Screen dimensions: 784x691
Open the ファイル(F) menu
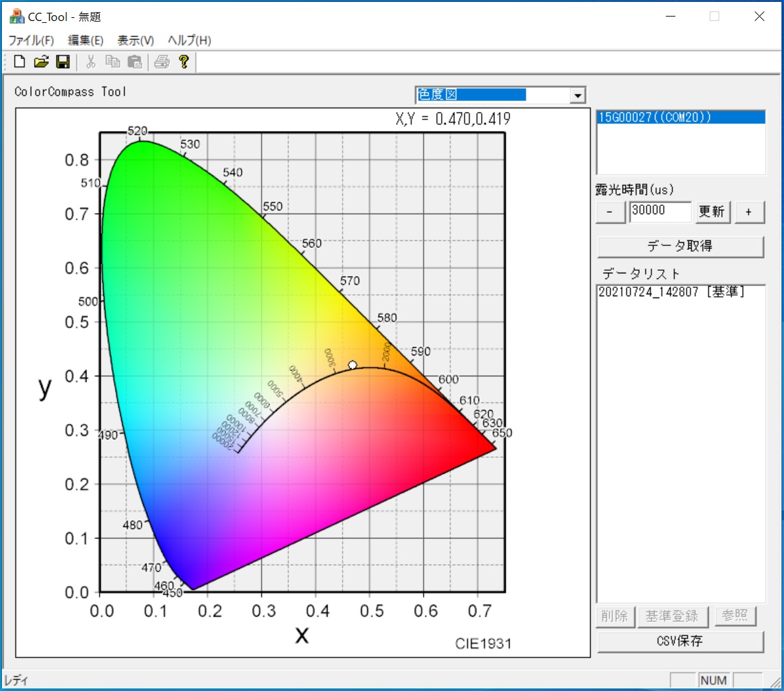(x=31, y=40)
